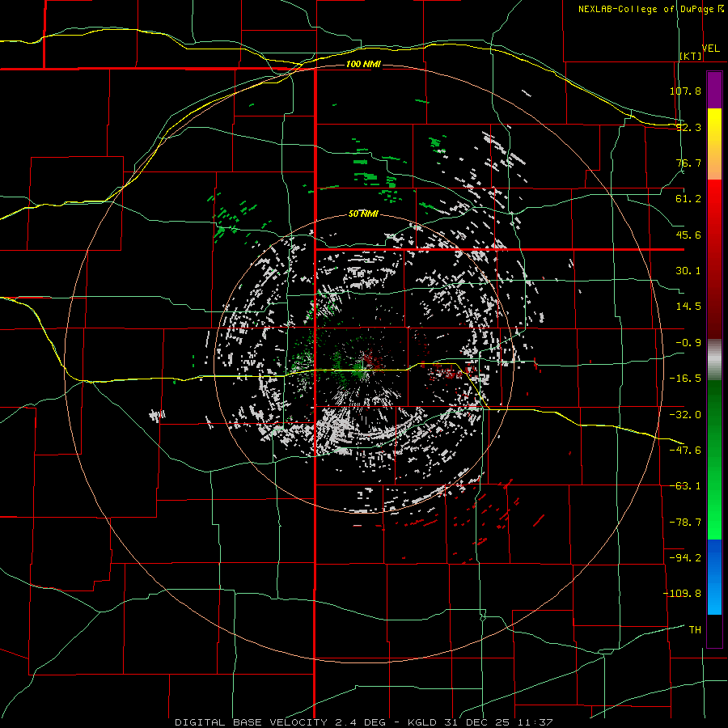
Task: Click the -47.6 velocity scale value
Action: tap(685, 451)
